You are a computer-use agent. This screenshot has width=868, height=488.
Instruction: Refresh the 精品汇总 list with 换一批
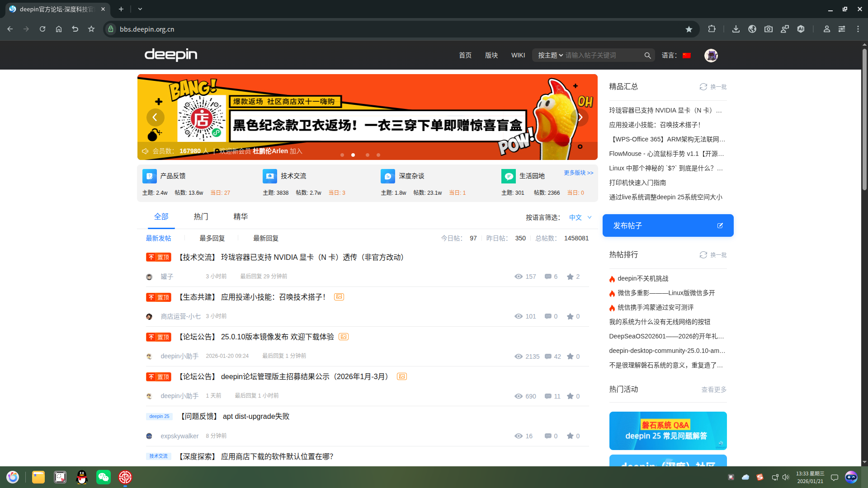[x=713, y=87]
